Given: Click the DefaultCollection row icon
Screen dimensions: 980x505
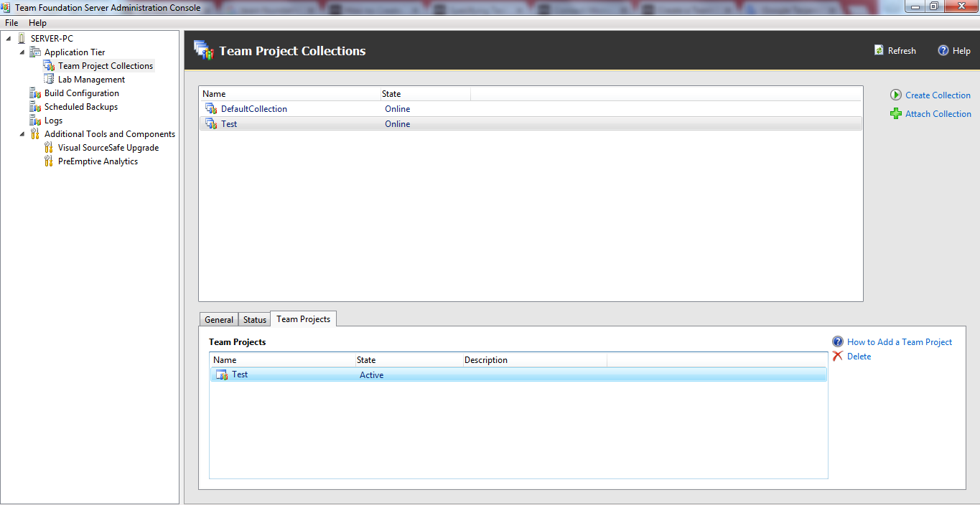Looking at the screenshot, I should 210,108.
